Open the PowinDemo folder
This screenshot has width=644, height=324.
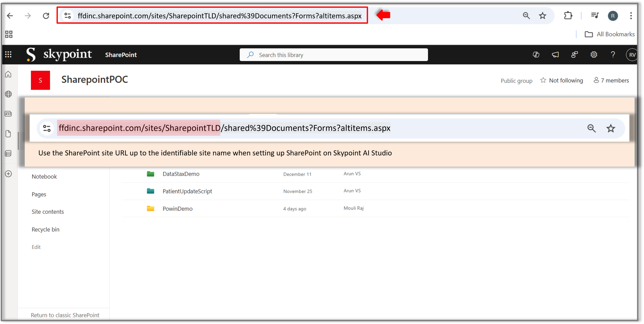click(x=177, y=208)
